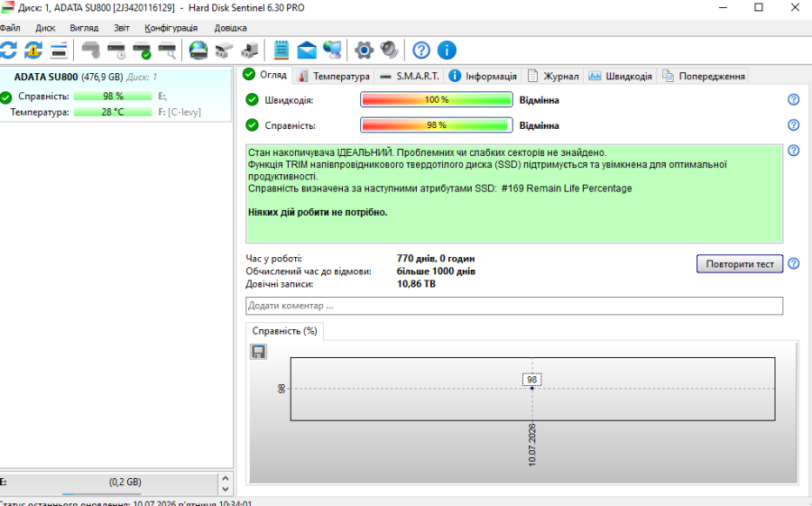Viewport: 812px width, 506px height.
Task: Click the Швидкодія 100 % progress bar
Action: coord(437,99)
